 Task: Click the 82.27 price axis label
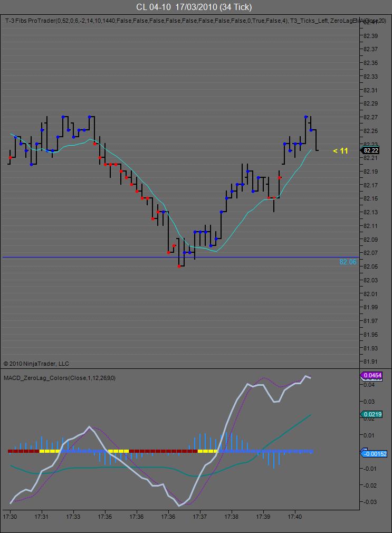(x=370, y=117)
